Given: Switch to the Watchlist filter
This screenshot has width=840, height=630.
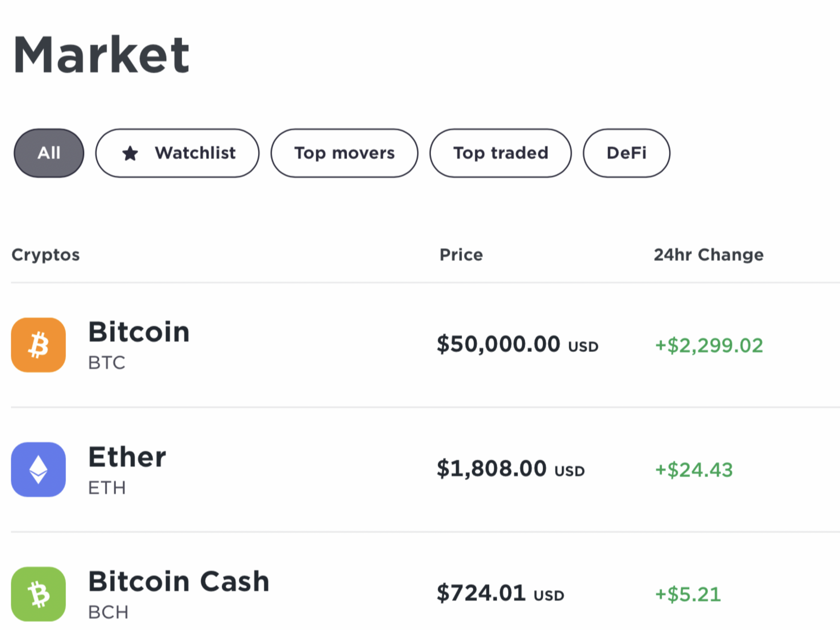Looking at the screenshot, I should [x=178, y=153].
